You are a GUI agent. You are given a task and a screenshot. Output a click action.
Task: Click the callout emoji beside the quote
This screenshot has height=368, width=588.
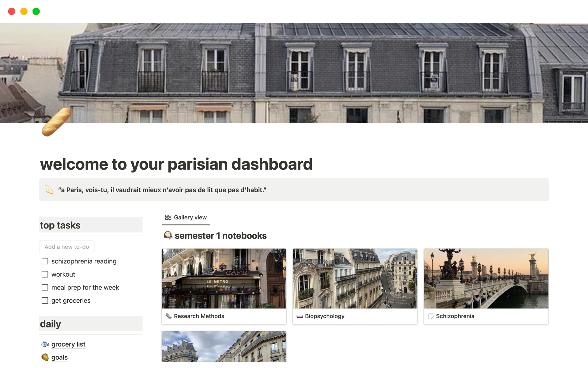(49, 190)
